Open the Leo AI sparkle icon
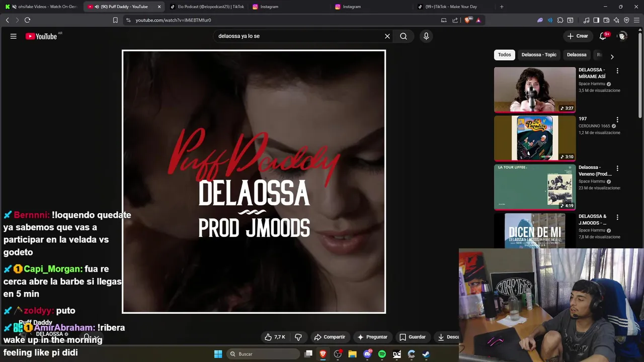The image size is (644, 362). pos(616,20)
